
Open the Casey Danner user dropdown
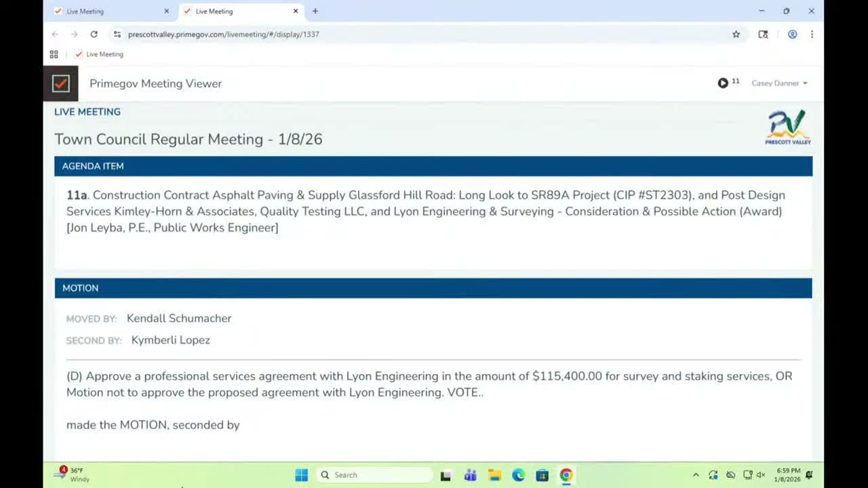click(779, 83)
